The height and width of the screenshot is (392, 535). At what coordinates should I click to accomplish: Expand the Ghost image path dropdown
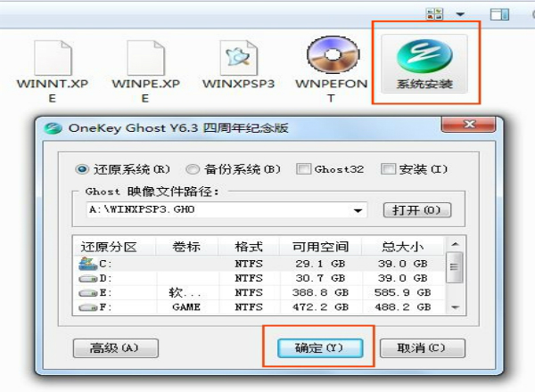358,211
